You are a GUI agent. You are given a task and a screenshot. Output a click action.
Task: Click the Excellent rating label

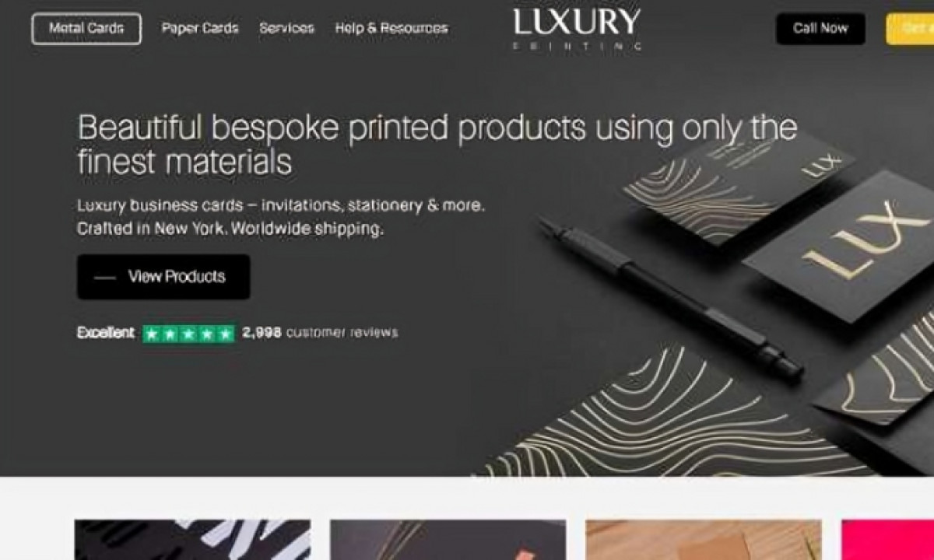pyautogui.click(x=106, y=333)
